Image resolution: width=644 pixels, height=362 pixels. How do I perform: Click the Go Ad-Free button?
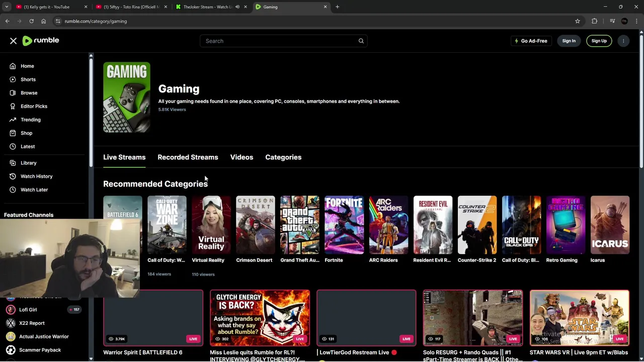point(531,41)
